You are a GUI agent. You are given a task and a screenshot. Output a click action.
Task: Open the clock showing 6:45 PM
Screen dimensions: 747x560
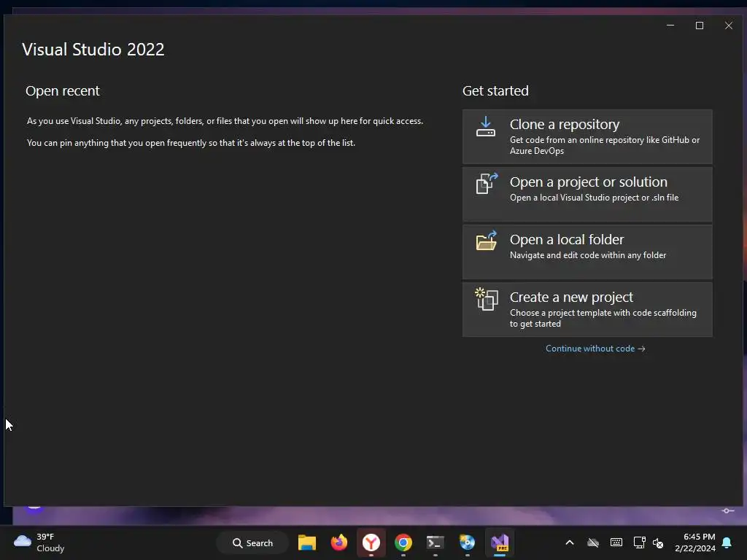coord(695,542)
